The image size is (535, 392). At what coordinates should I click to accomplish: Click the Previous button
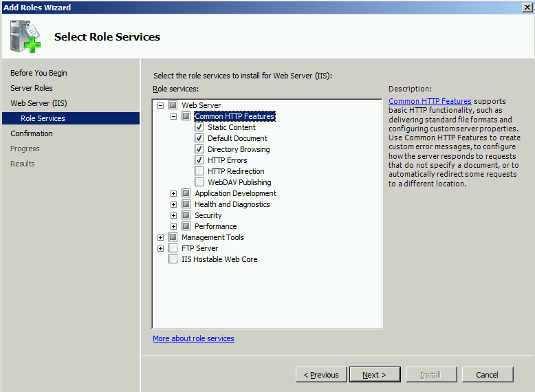321,375
